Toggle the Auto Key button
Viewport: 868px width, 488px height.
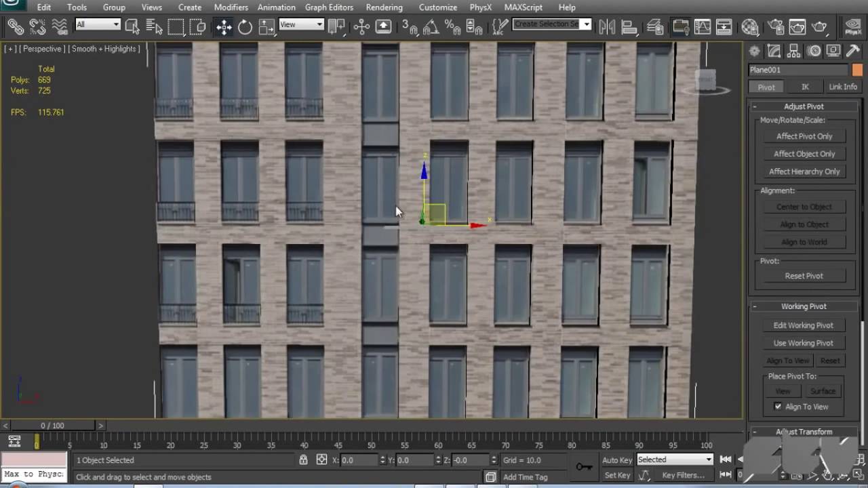(617, 460)
